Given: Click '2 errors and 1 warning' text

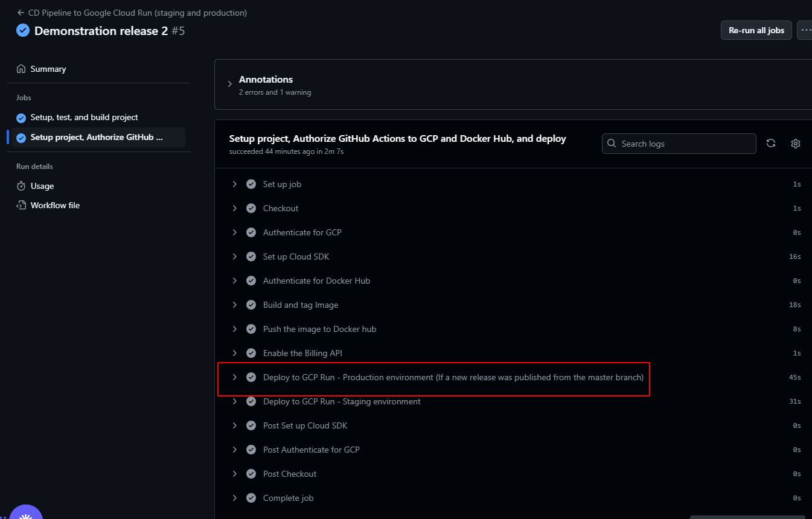Looking at the screenshot, I should 275,92.
